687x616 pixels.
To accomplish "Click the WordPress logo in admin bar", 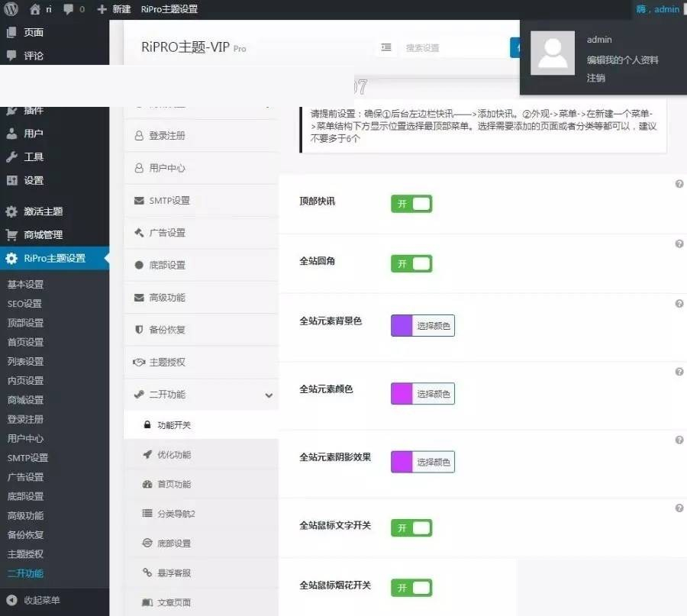I will (9, 9).
